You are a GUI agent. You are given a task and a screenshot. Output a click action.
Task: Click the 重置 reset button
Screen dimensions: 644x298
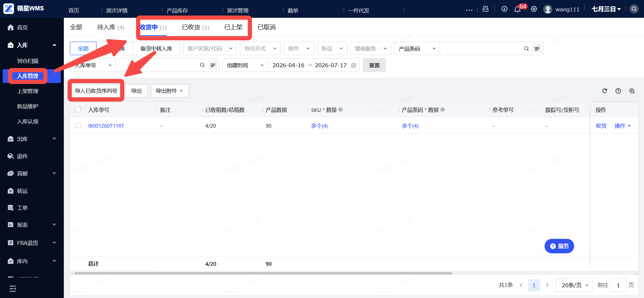(x=374, y=65)
